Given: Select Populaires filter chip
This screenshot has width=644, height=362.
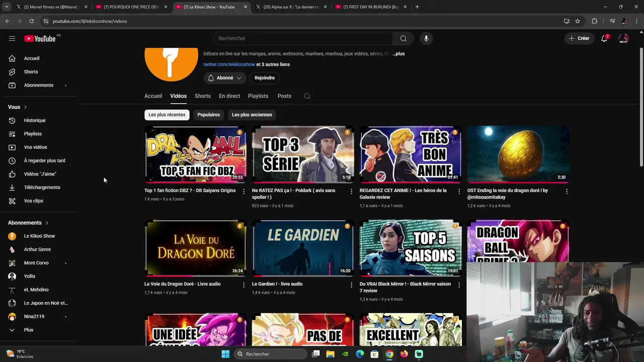Looking at the screenshot, I should [209, 115].
